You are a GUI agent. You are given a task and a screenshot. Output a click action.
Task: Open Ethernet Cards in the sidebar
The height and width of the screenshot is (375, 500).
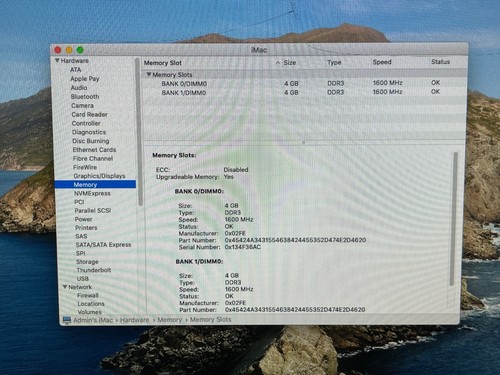pos(94,150)
